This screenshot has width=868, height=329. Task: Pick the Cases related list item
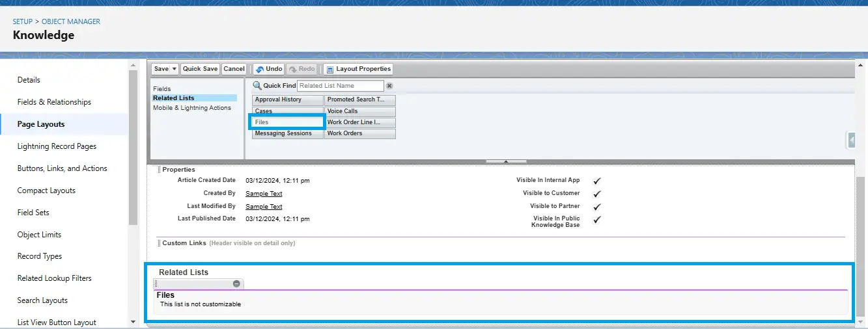pos(288,111)
